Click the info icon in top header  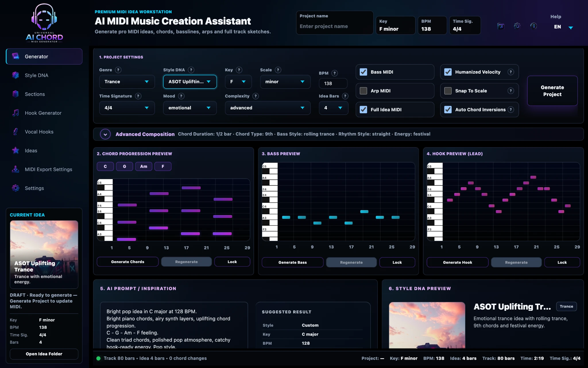tap(534, 26)
